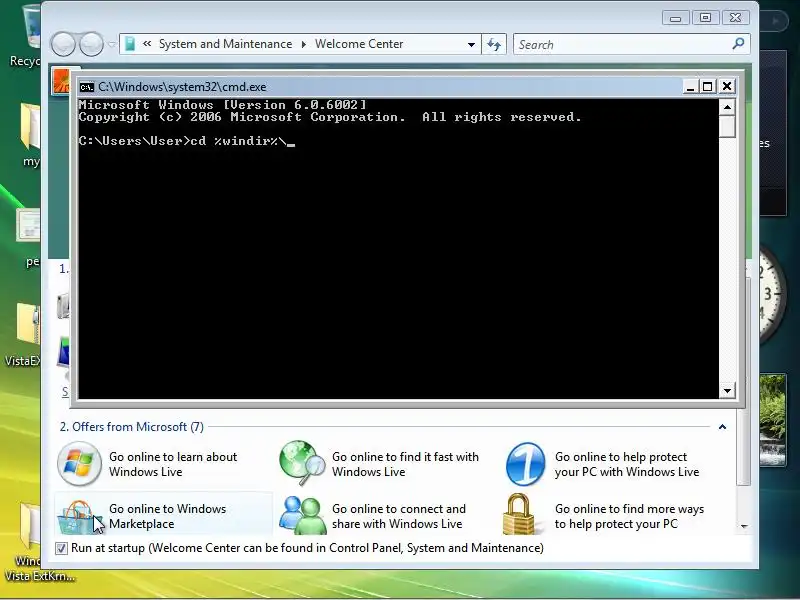The height and width of the screenshot is (600, 800).
Task: Click System and Maintenance breadcrumb
Action: pyautogui.click(x=226, y=44)
